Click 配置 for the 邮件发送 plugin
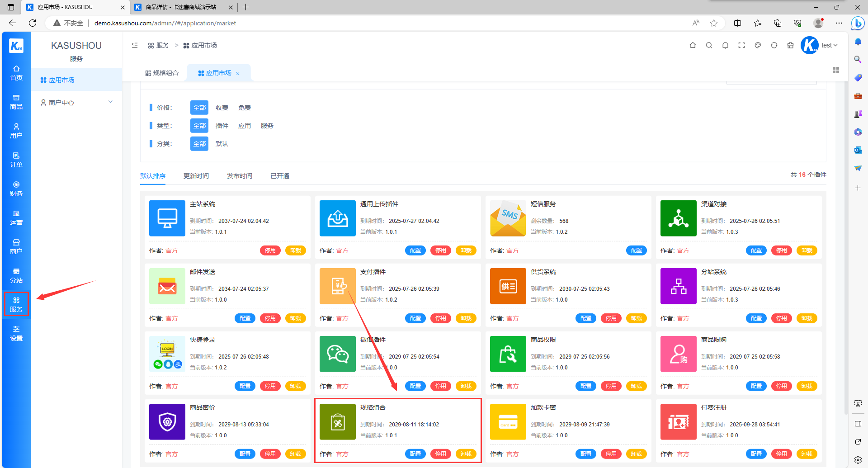 coord(245,318)
